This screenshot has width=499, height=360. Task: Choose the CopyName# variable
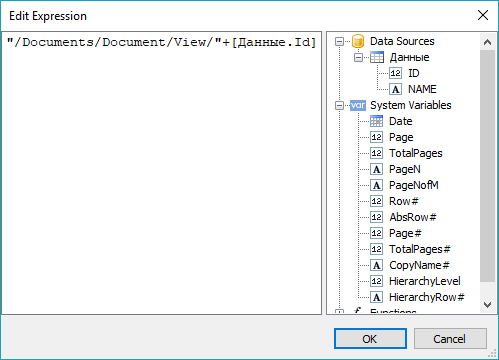419,265
